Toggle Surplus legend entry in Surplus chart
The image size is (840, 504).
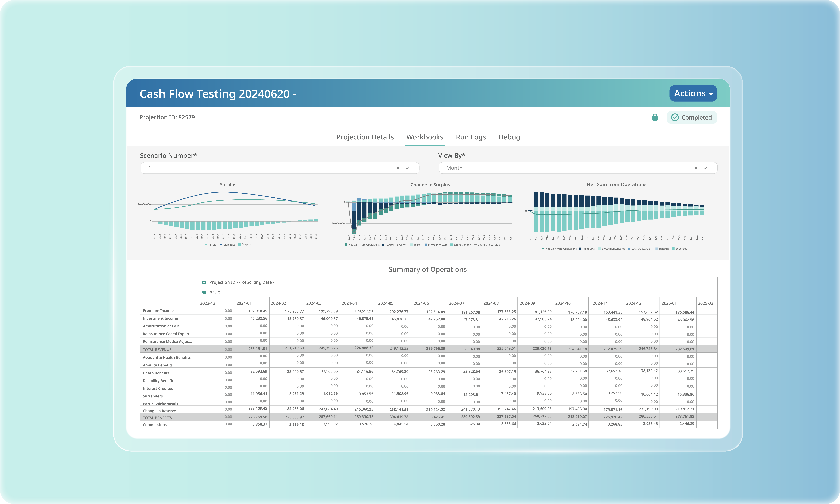pyautogui.click(x=245, y=244)
